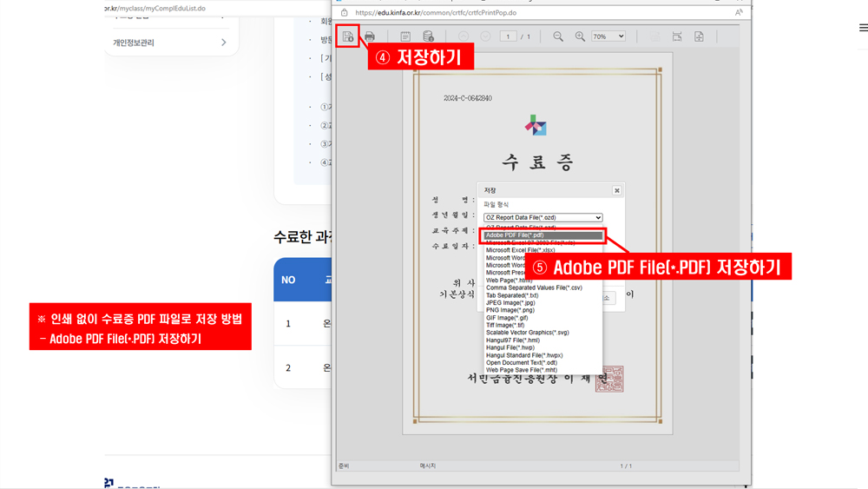Select Tiff Image(*.tif) option
The height and width of the screenshot is (489, 868).
point(505,325)
